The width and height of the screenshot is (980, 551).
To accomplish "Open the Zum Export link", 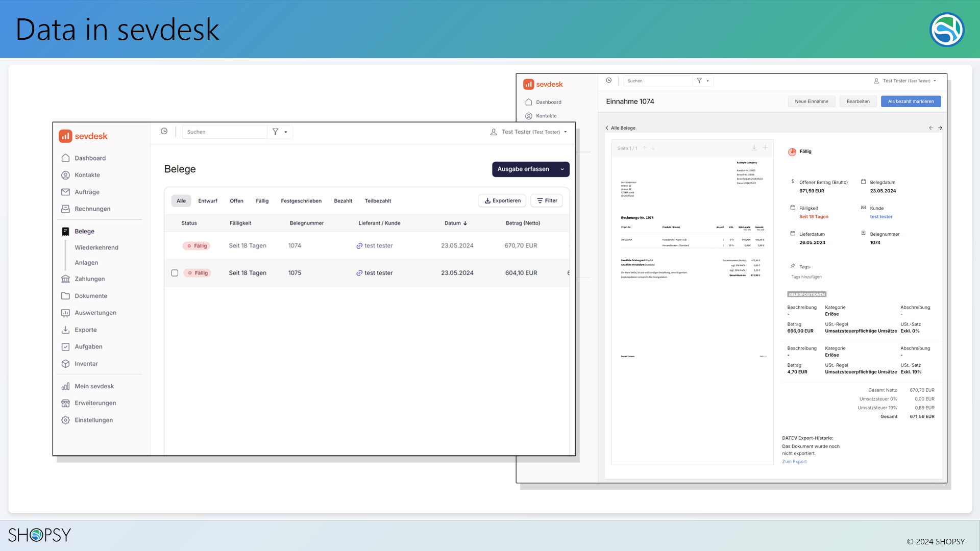I will (x=794, y=462).
